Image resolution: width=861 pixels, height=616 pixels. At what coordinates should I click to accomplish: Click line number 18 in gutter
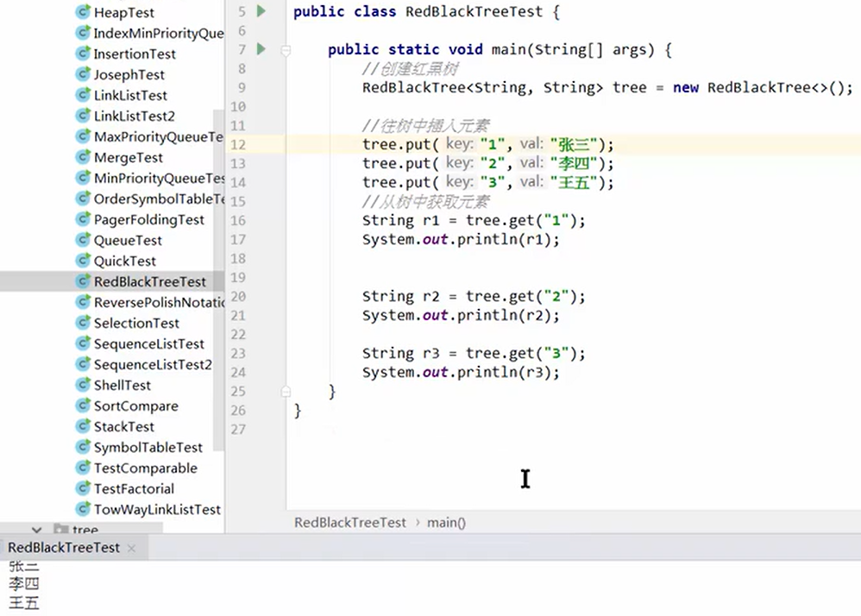click(x=238, y=259)
